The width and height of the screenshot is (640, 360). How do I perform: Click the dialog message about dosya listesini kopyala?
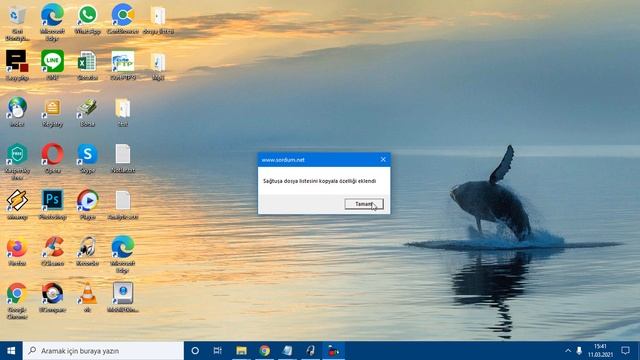[320, 181]
